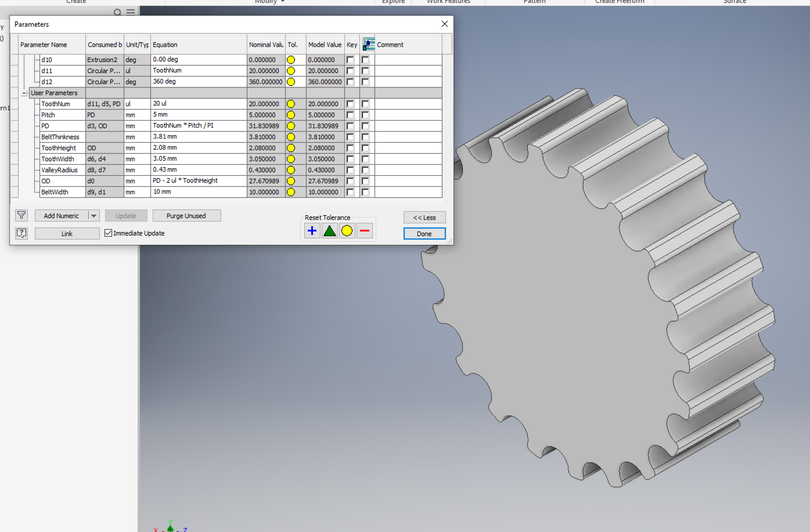Click the green triangle tolerance icon
The height and width of the screenshot is (532, 810).
click(x=330, y=231)
